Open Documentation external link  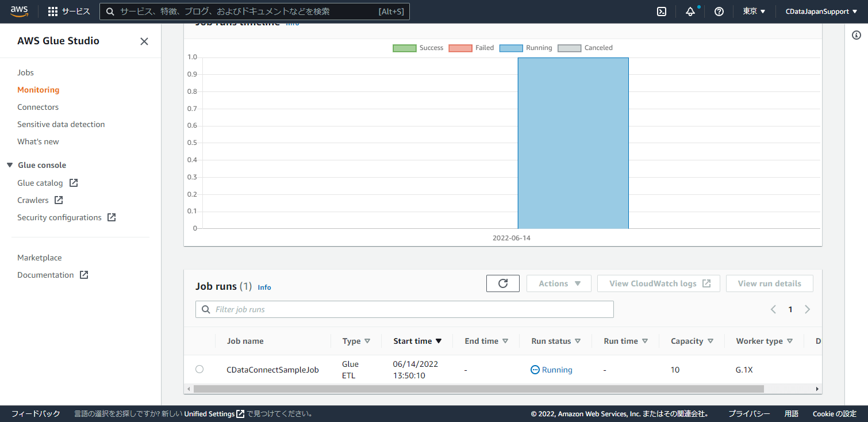click(53, 275)
